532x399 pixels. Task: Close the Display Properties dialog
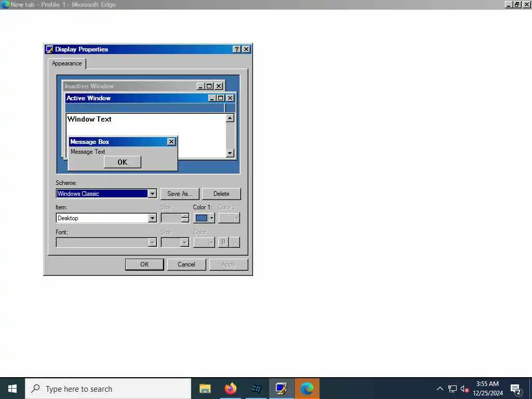coord(246,49)
